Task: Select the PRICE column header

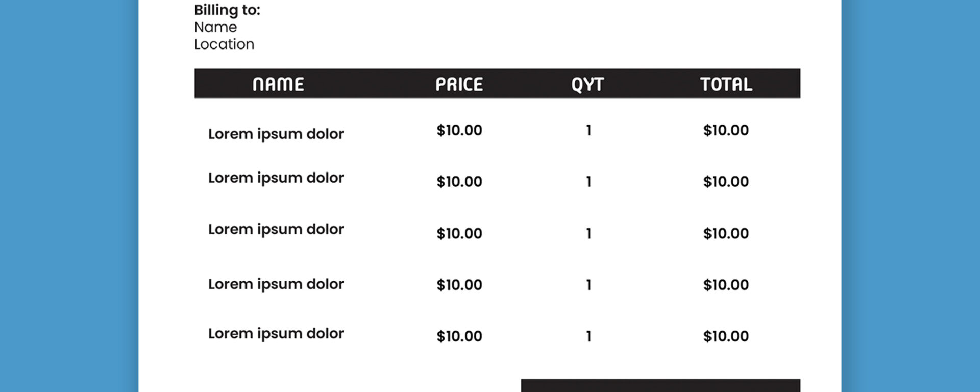Action: coord(459,84)
